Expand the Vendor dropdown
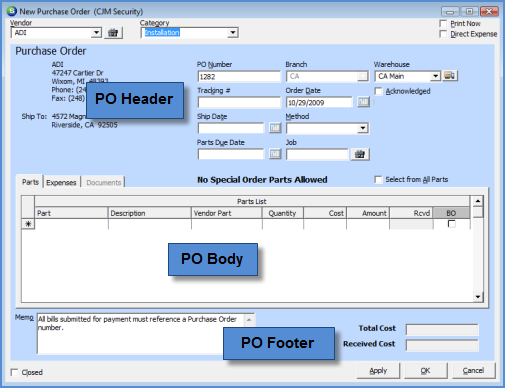505x388 pixels. coord(96,33)
